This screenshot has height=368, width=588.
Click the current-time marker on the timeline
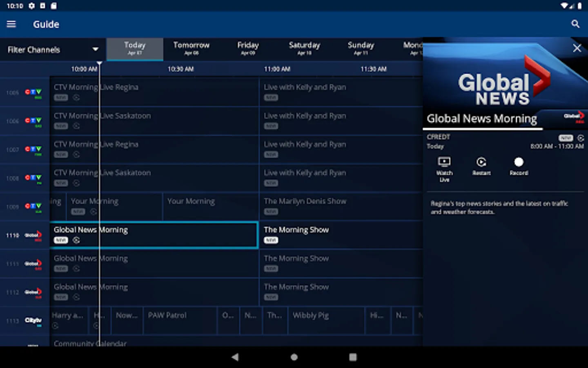click(x=99, y=64)
